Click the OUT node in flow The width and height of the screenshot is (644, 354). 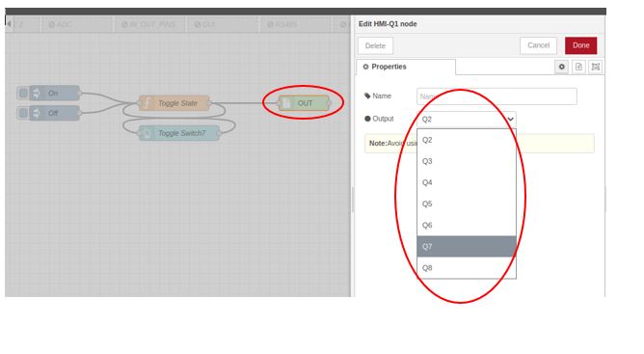(304, 103)
